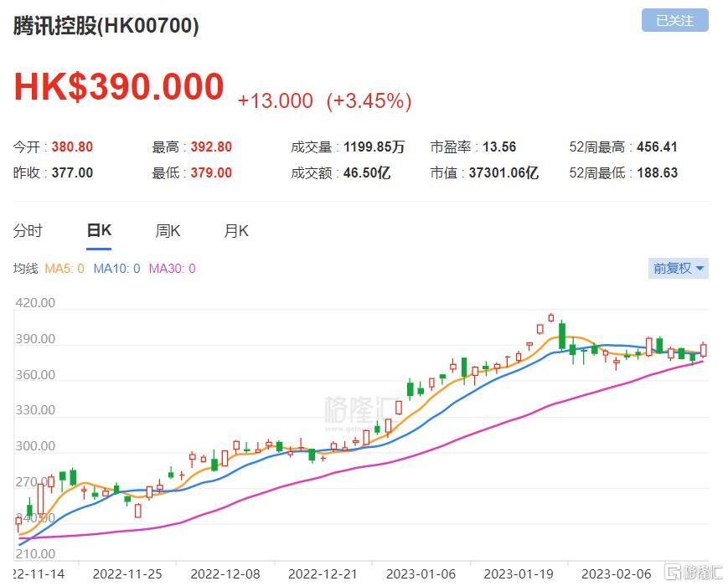The width and height of the screenshot is (728, 586).
Task: Click the price change +13.000
Action: click(x=276, y=100)
